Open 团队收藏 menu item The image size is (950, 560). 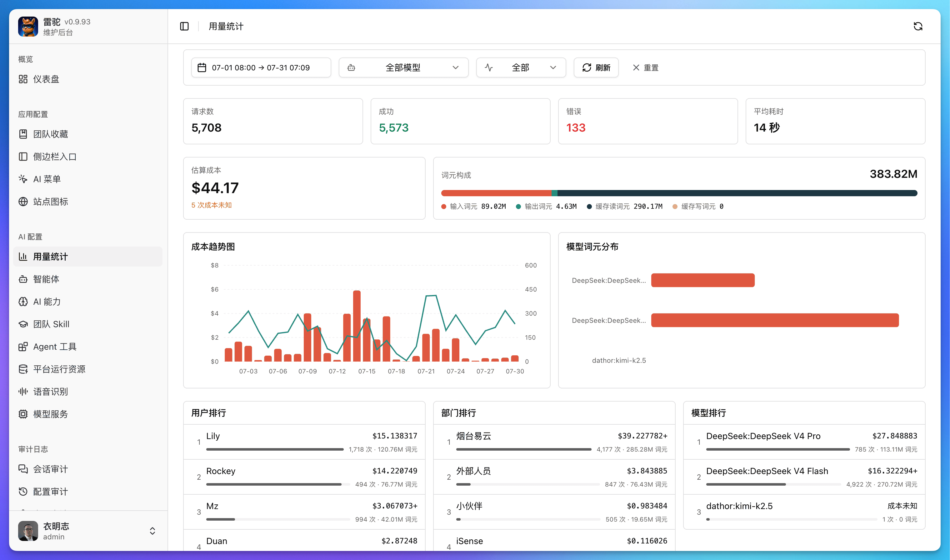[87, 134]
